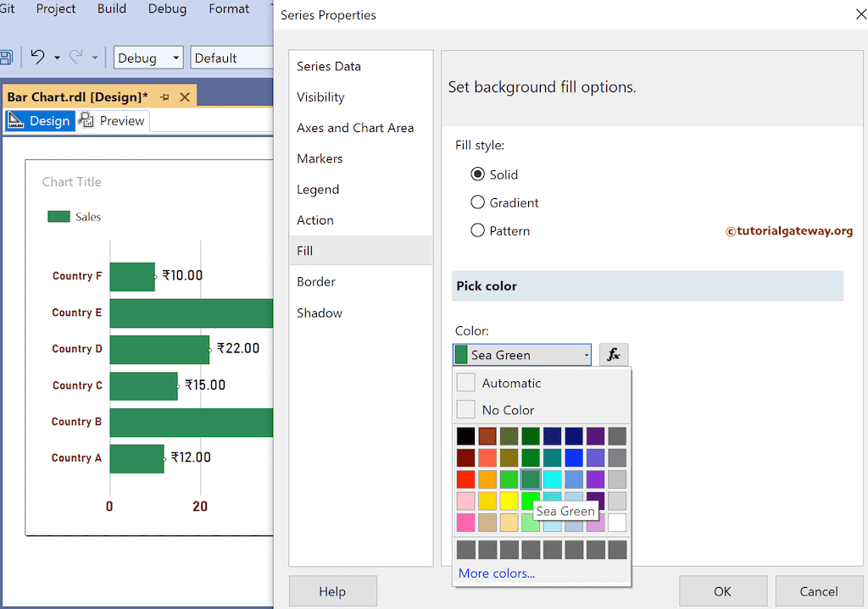Open More colors dialog

[496, 573]
